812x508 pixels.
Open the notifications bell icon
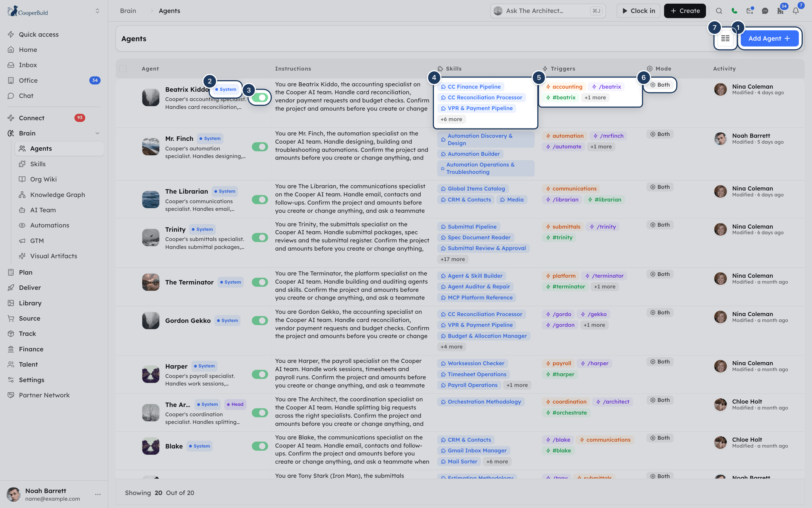796,11
